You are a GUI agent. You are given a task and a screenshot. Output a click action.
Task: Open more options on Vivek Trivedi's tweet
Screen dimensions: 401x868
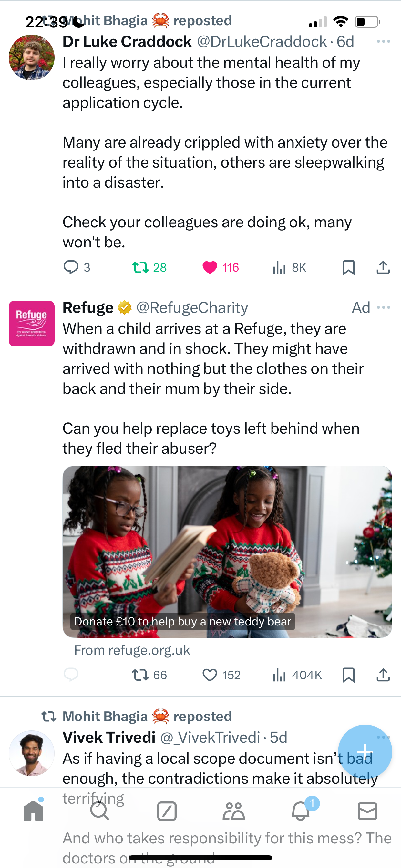[x=384, y=737]
